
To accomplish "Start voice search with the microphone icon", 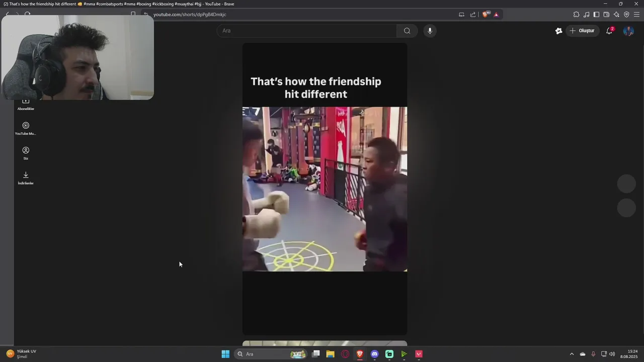I will click(x=430, y=31).
